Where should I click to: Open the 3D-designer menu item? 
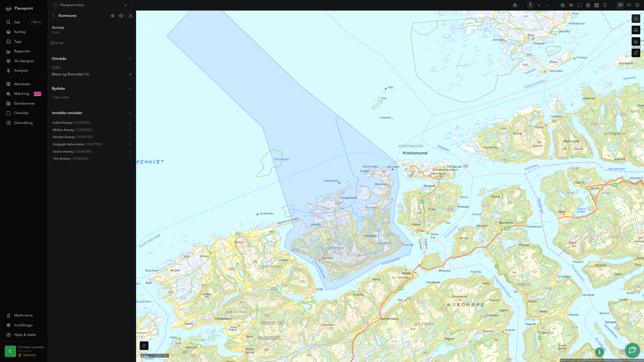pos(24,61)
